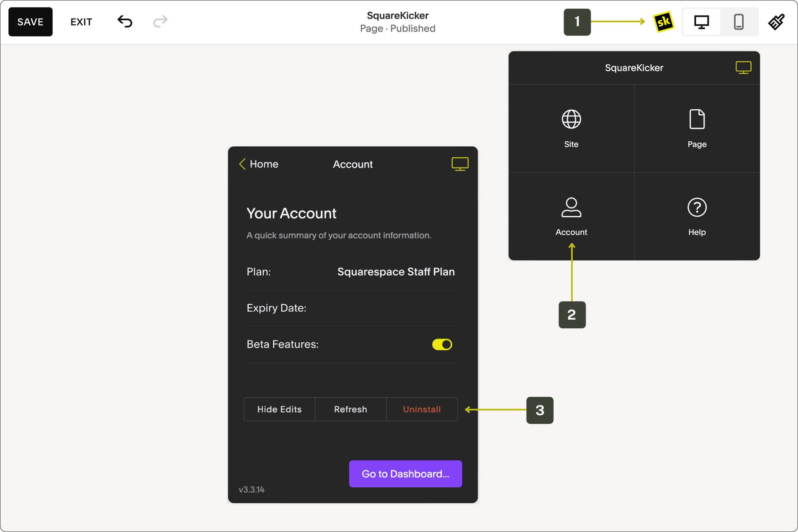Open the Site section globe icon
The image size is (798, 532).
(571, 128)
